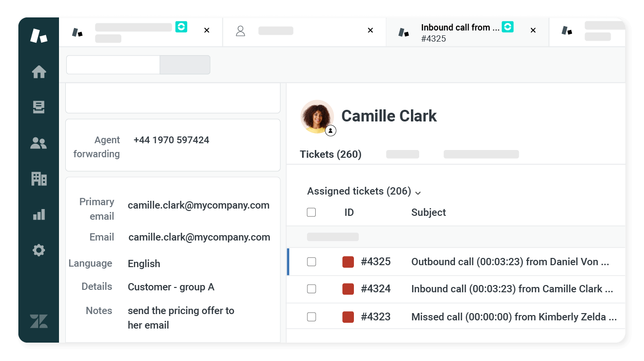644x361 pixels.
Task: Select the Tickets (260) section label
Action: 330,154
